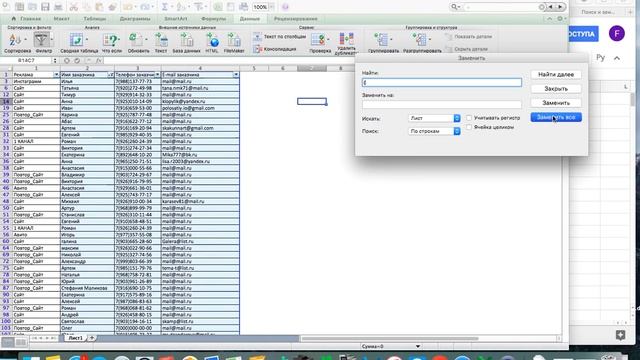Click inside the Заменить на input field
The image size is (640, 360).
click(442, 104)
